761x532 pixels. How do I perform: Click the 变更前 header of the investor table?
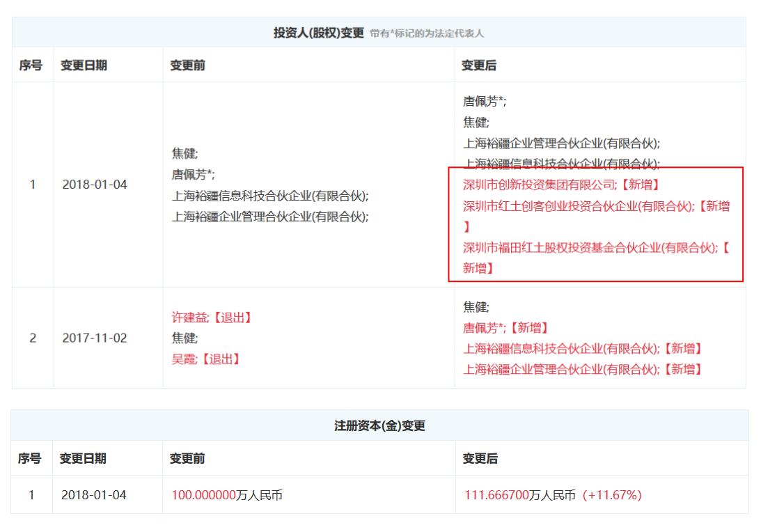pyautogui.click(x=187, y=65)
